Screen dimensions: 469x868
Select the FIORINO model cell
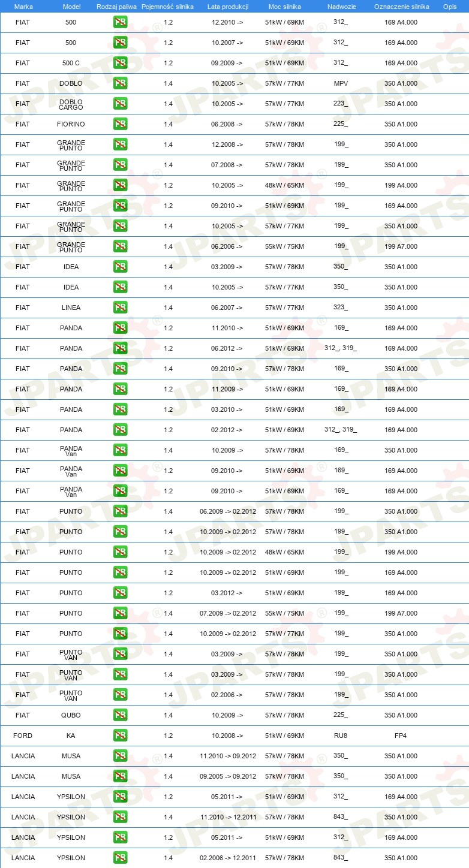pos(71,124)
